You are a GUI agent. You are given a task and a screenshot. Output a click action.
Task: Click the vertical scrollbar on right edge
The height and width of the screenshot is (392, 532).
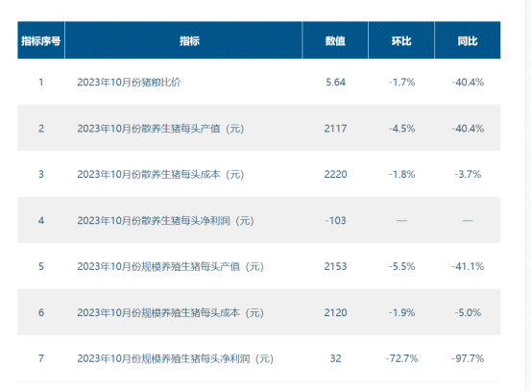528,196
